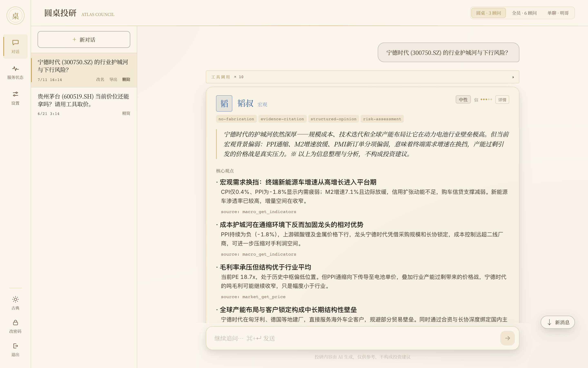Open the 贵州茅台 conversation in list
The image size is (588, 368).
[84, 104]
